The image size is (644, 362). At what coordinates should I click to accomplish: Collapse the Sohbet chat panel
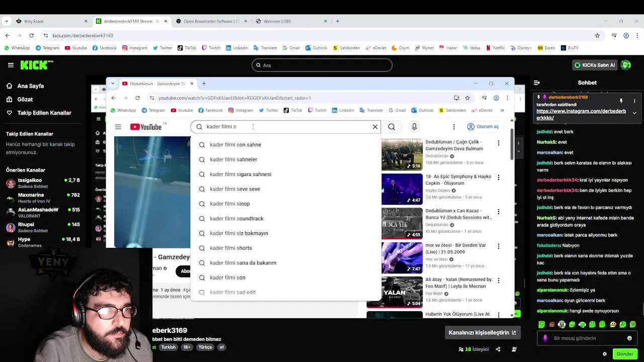pyautogui.click(x=537, y=82)
